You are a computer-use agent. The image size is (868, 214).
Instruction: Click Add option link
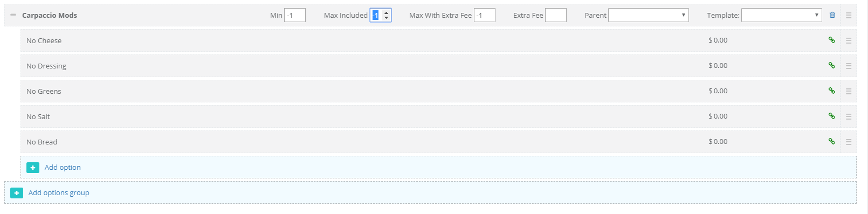[x=63, y=167]
